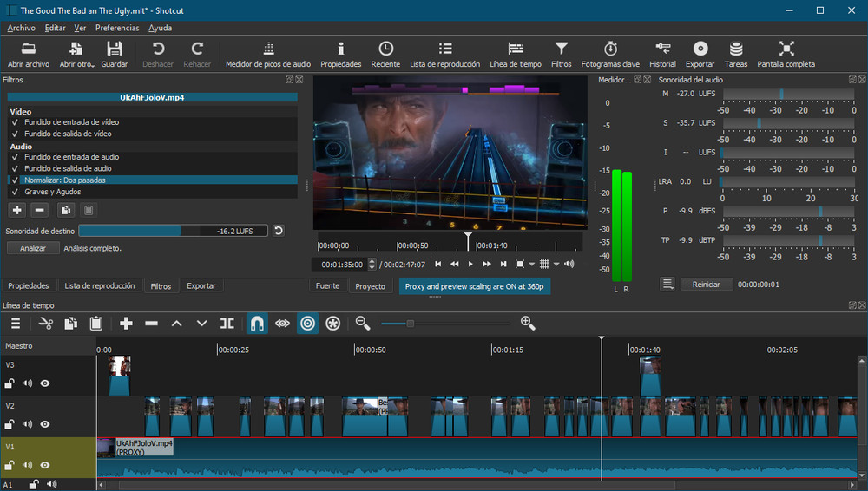Select the UkAhFJoloV.mp4 clip on V1
868x491 pixels.
[477, 457]
